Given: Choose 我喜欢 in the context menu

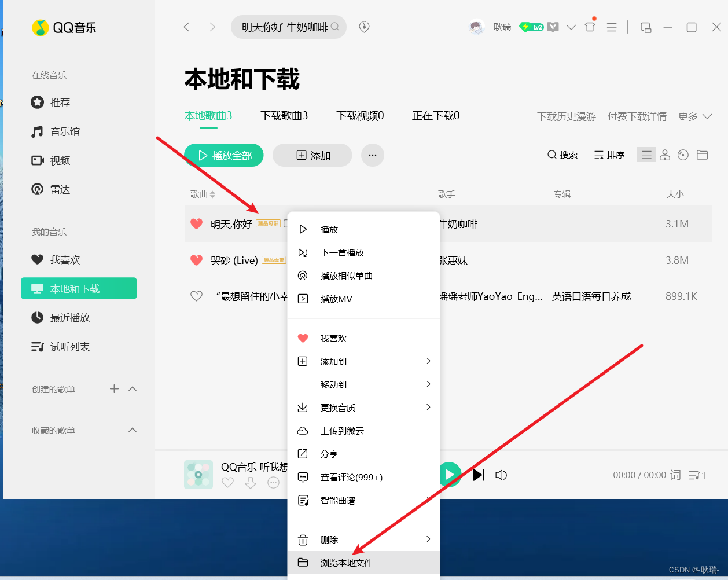Looking at the screenshot, I should pos(364,338).
